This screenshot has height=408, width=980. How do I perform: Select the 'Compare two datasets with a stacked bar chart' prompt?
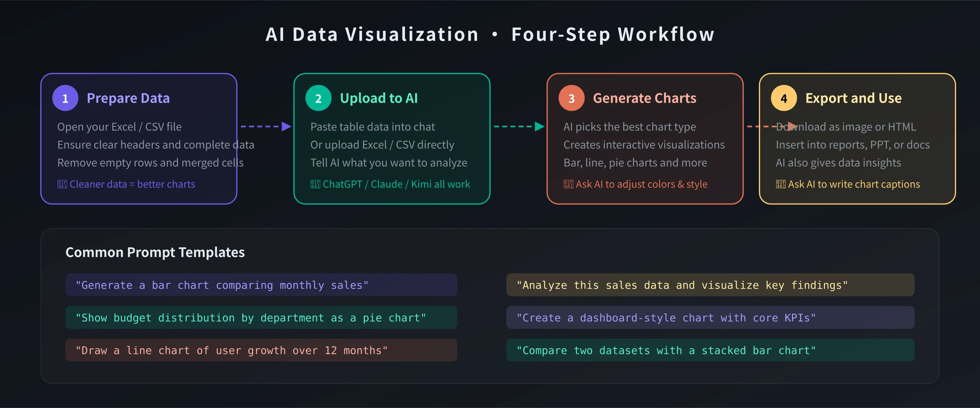click(710, 350)
